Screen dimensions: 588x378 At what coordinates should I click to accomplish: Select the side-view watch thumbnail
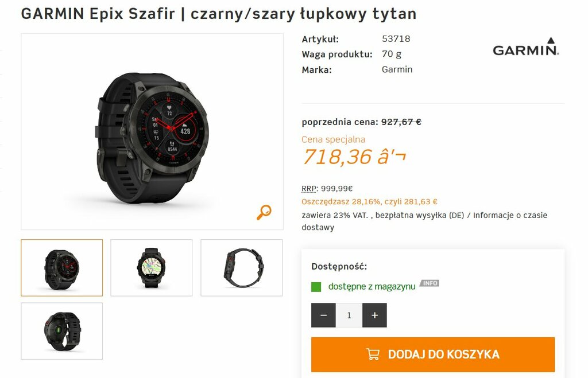coord(242,268)
